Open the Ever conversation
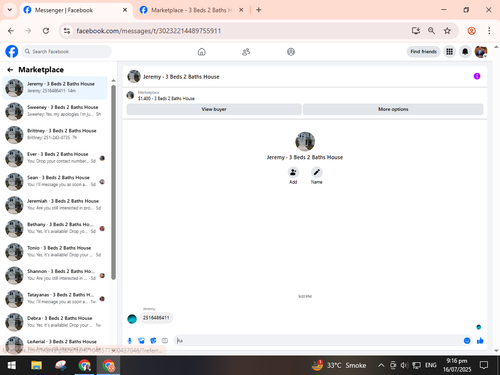Screen dimensions: 500x375 (x=55, y=158)
